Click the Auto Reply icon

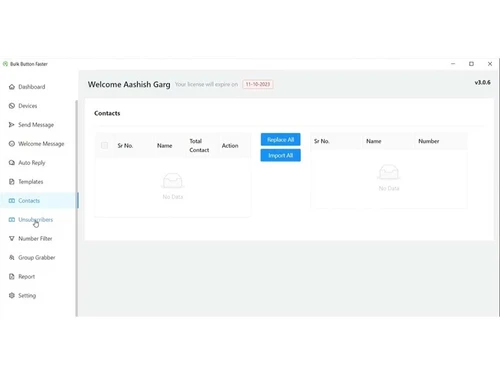pyautogui.click(x=12, y=163)
